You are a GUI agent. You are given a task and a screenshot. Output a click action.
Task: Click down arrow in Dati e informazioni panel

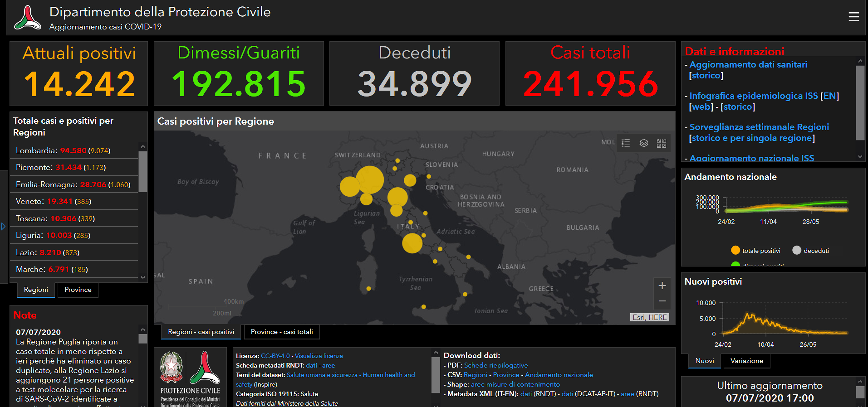tap(860, 156)
